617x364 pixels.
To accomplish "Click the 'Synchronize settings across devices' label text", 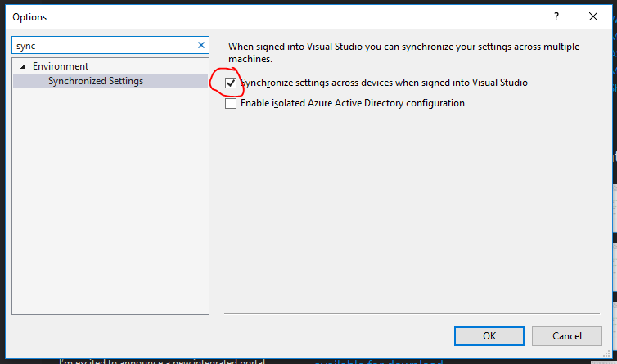I will click(x=383, y=83).
